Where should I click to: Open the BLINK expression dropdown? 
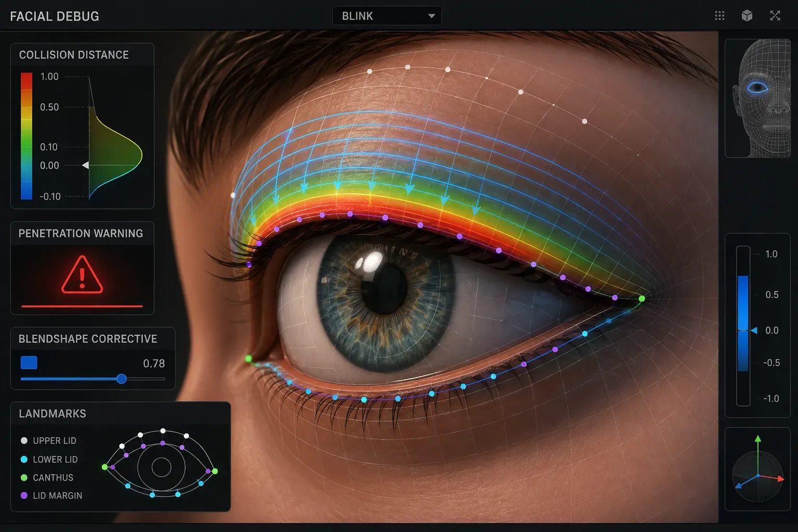pos(387,16)
